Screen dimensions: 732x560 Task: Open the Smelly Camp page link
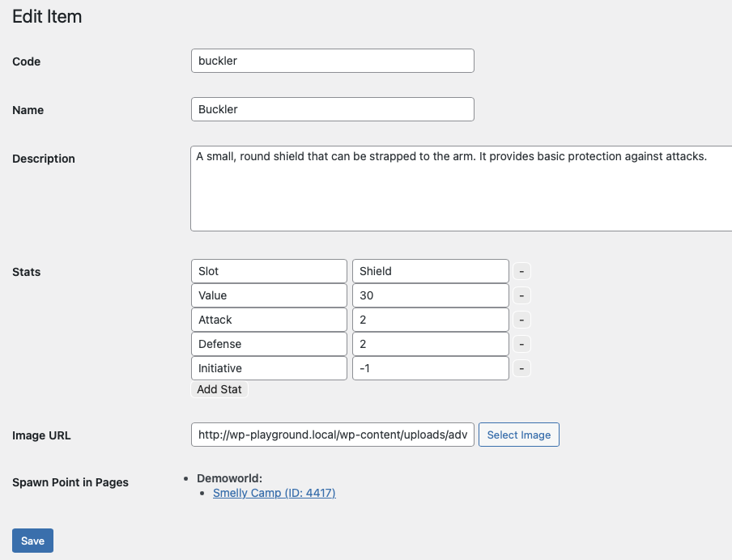(274, 493)
